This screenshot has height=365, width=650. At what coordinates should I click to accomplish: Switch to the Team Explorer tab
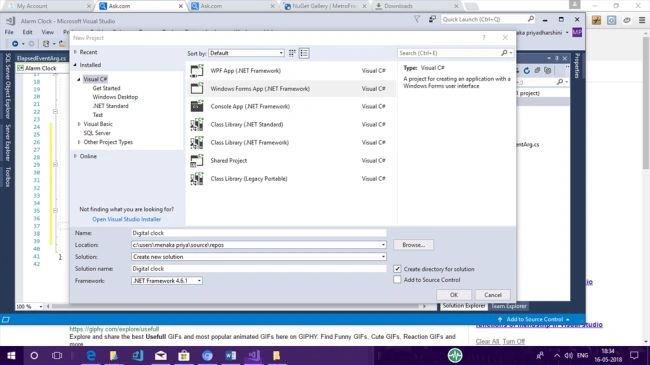[x=509, y=306]
